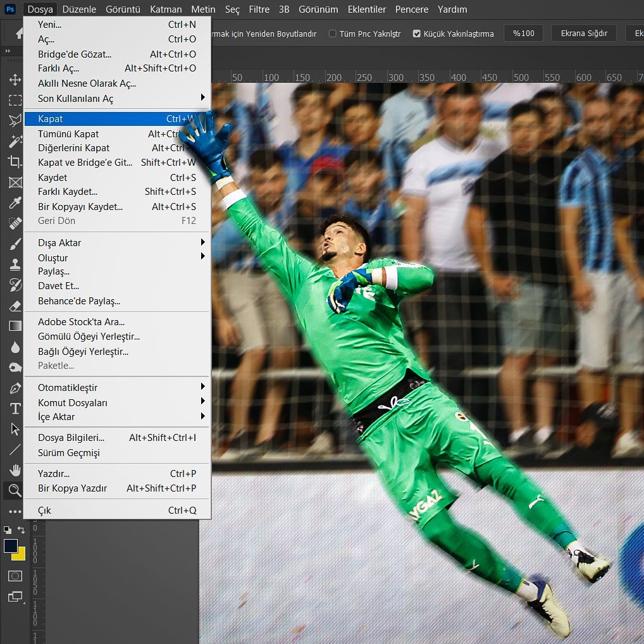This screenshot has width=644, height=644.
Task: Select the Move tool
Action: pos(15,80)
